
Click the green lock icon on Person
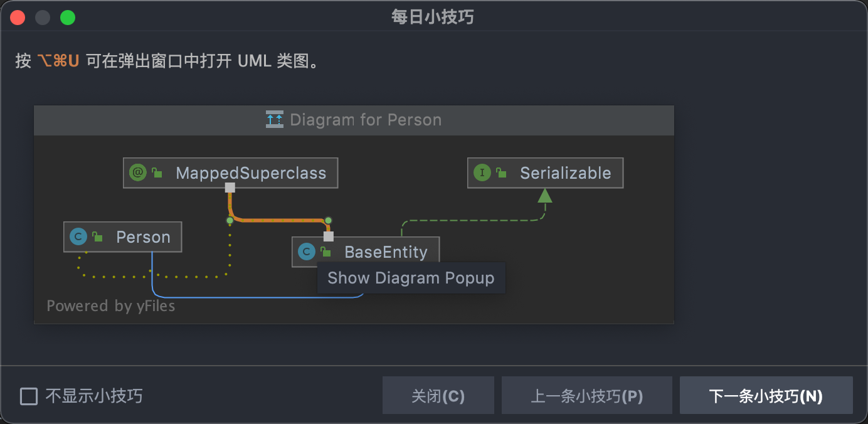pos(97,237)
